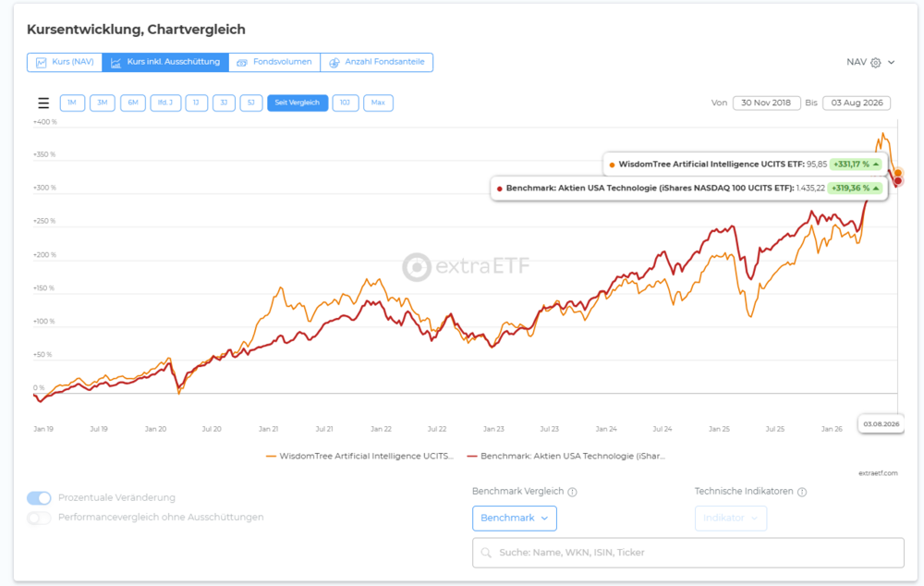Click the Anzahl Fondsanteile pie icon
The width and height of the screenshot is (924, 586).
334,63
